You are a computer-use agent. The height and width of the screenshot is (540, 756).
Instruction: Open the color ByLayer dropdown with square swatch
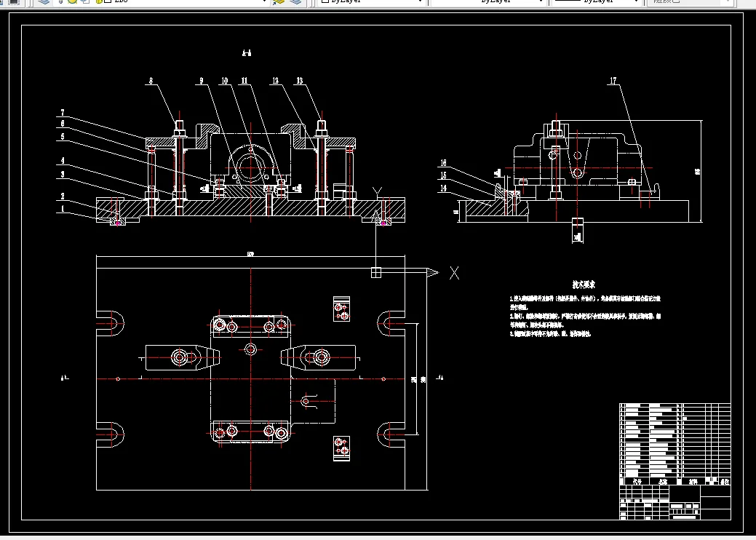click(x=373, y=1)
